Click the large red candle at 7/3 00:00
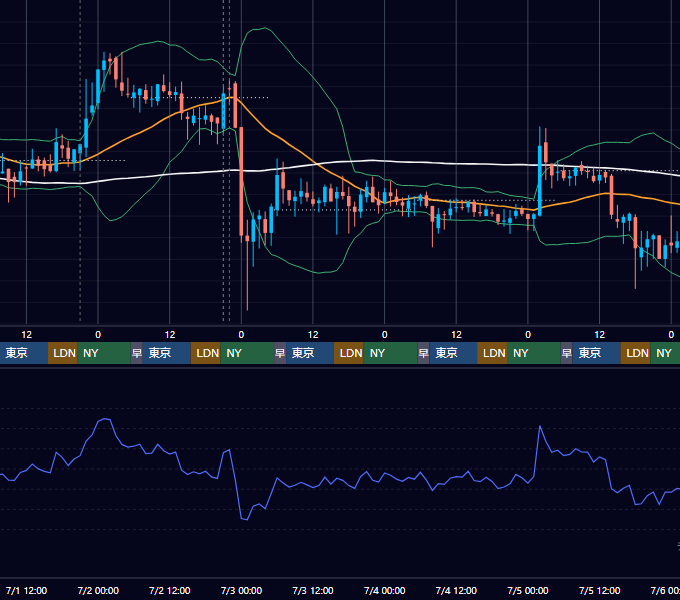680x600 pixels. point(242,182)
